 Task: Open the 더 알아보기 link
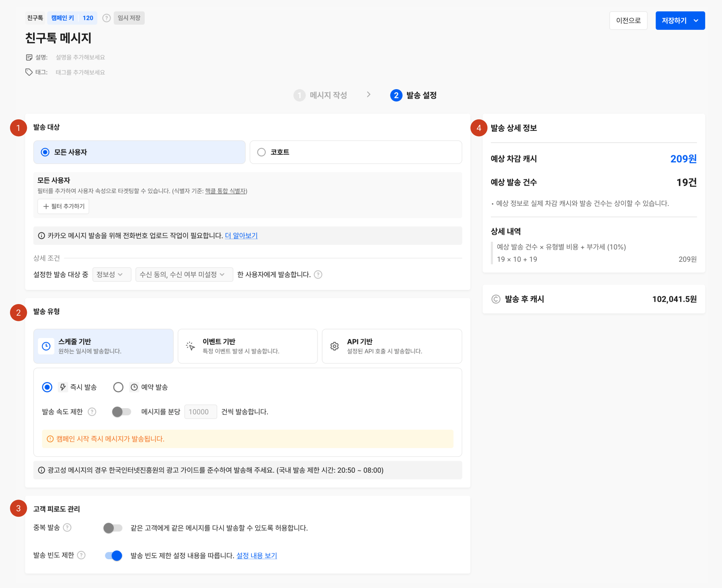[x=241, y=235]
